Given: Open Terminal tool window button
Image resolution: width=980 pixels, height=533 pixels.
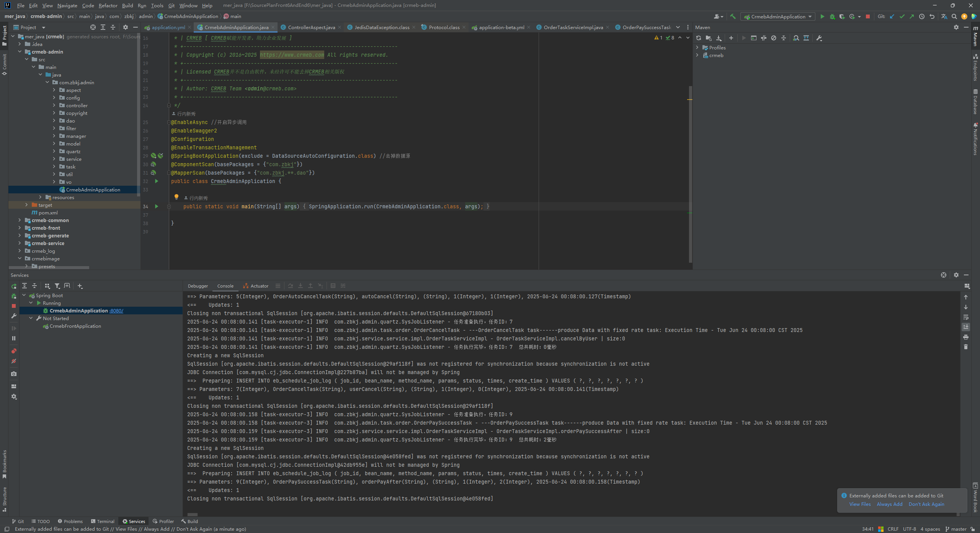Looking at the screenshot, I should pyautogui.click(x=103, y=521).
